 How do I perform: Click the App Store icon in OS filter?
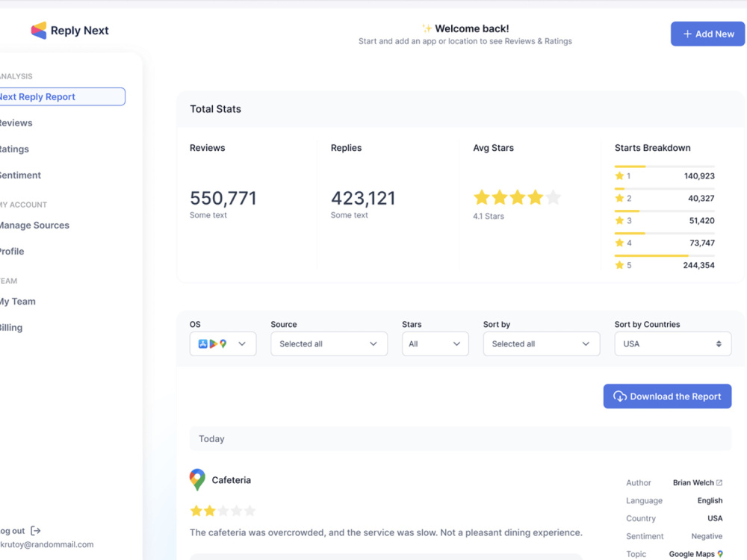tap(203, 343)
